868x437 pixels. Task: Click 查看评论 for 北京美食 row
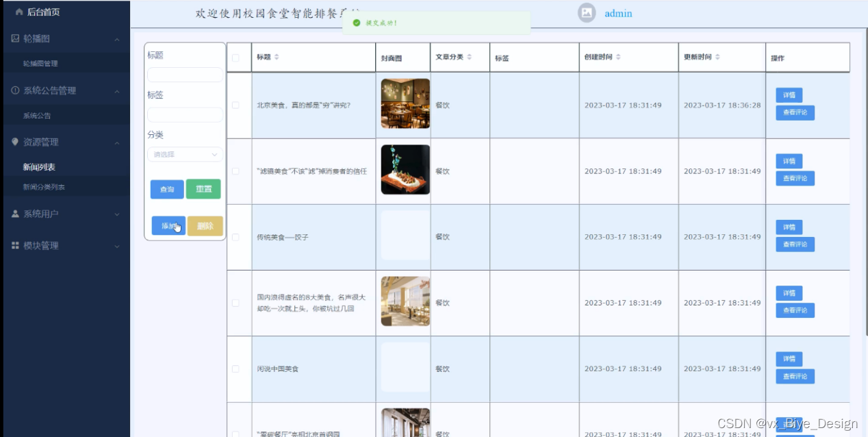tap(795, 113)
